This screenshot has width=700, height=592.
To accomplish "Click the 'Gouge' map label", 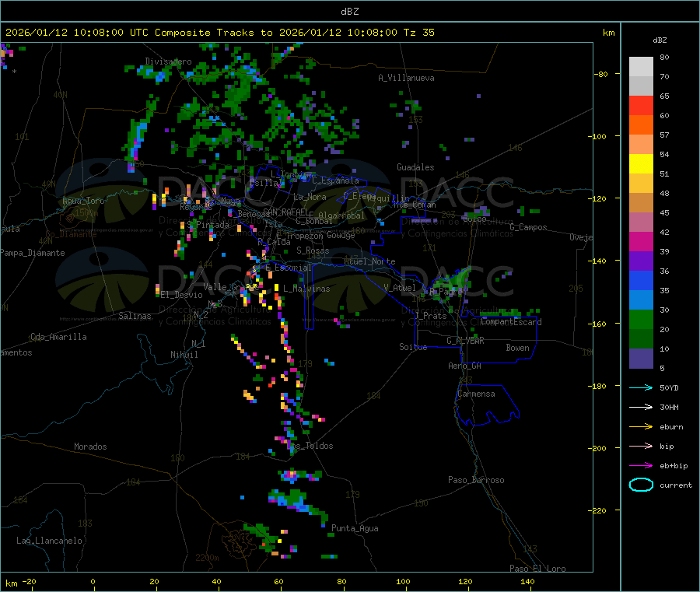I will pos(341,235).
